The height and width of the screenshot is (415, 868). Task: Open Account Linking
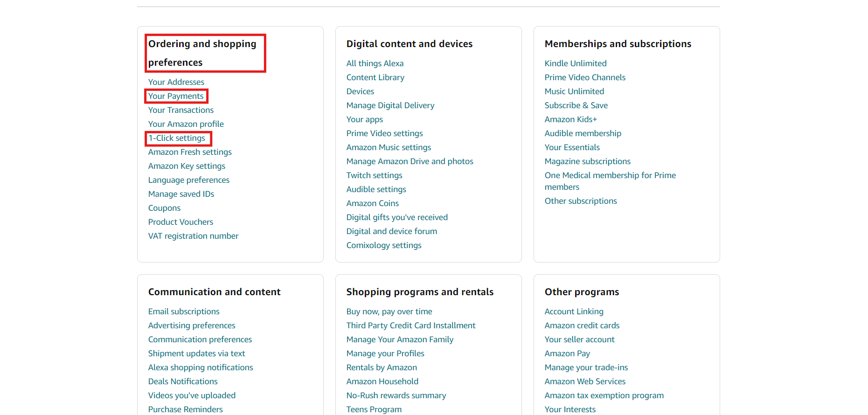pyautogui.click(x=574, y=311)
